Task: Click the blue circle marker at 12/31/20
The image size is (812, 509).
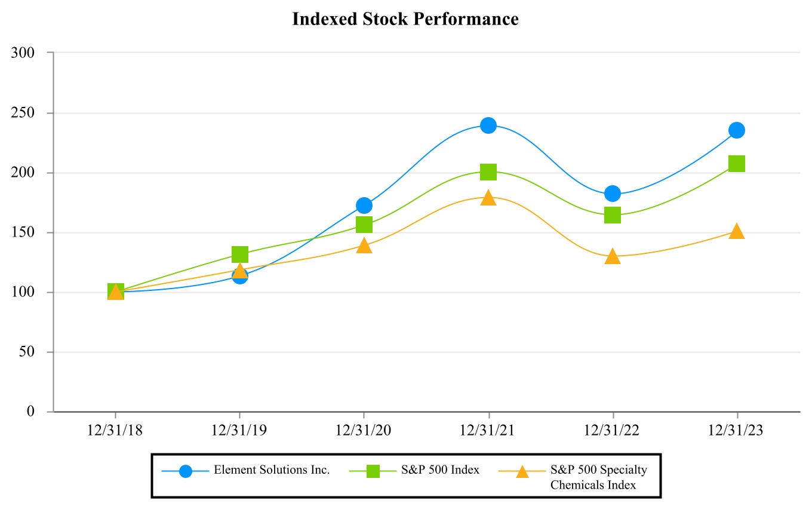Action: 364,206
